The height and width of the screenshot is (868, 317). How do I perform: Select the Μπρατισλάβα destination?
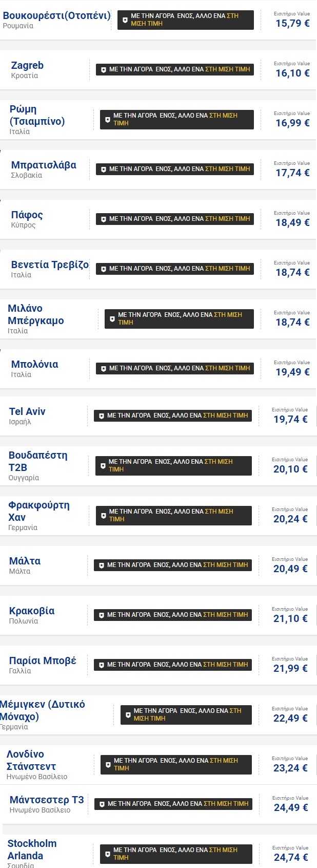[44, 165]
